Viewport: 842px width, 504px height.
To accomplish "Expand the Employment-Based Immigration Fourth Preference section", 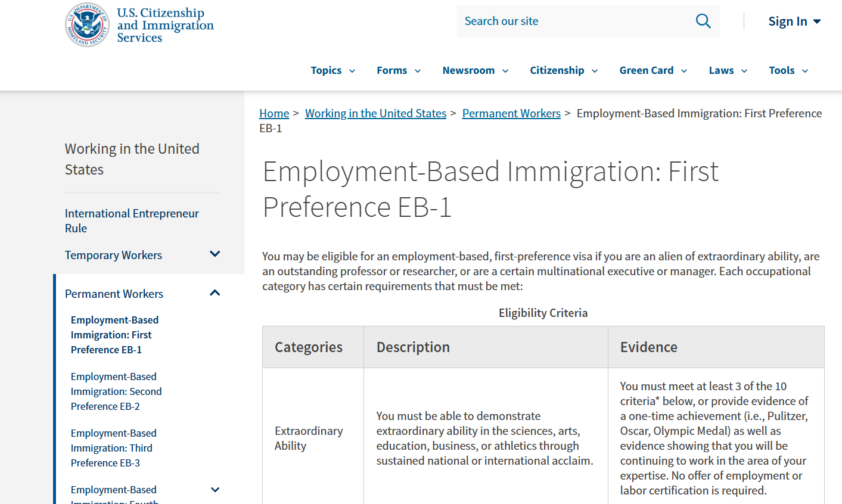I will [215, 489].
